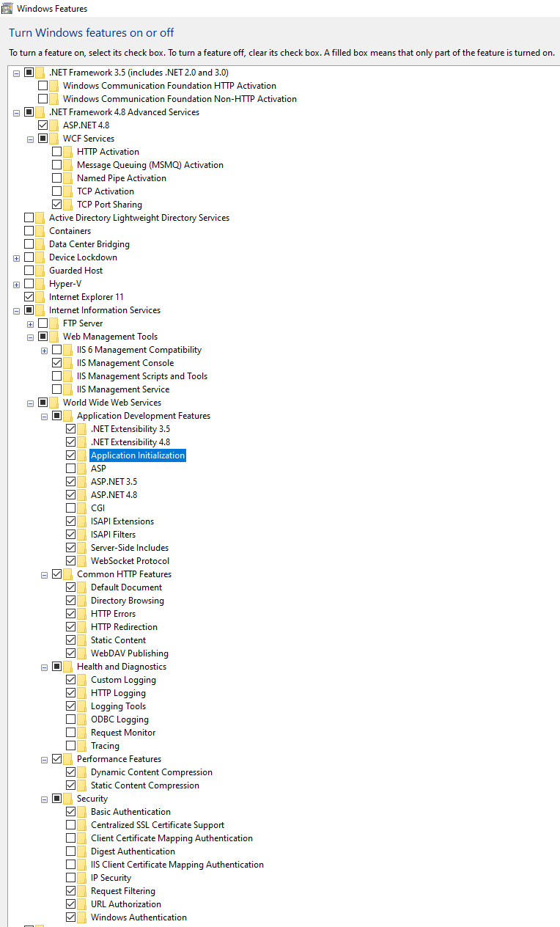Click folder icon beside IP Security
Image resolution: width=560 pixels, height=927 pixels.
[x=82, y=878]
